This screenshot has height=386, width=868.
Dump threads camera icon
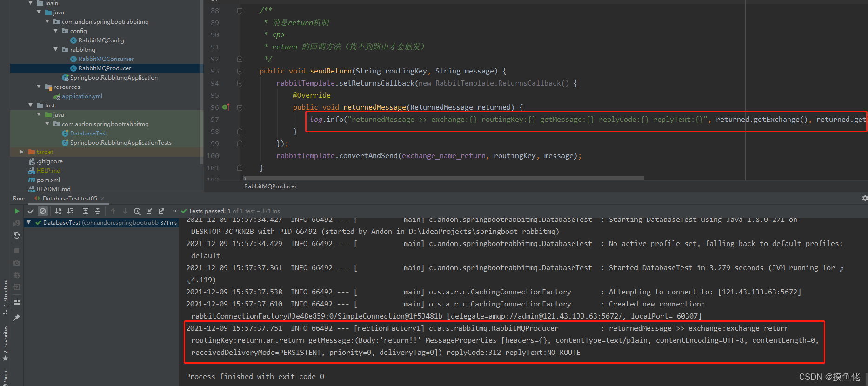tap(17, 263)
